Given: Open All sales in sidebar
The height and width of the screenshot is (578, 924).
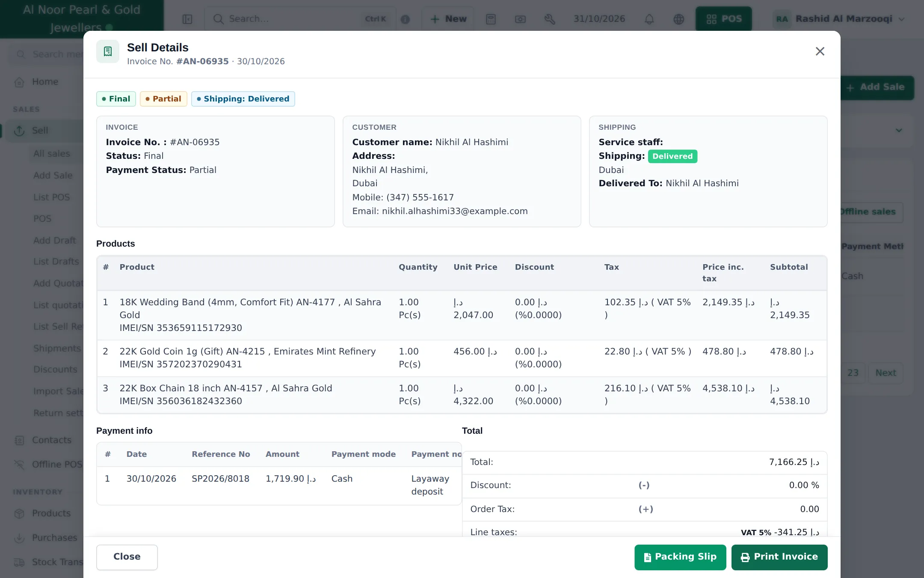Looking at the screenshot, I should tap(52, 154).
